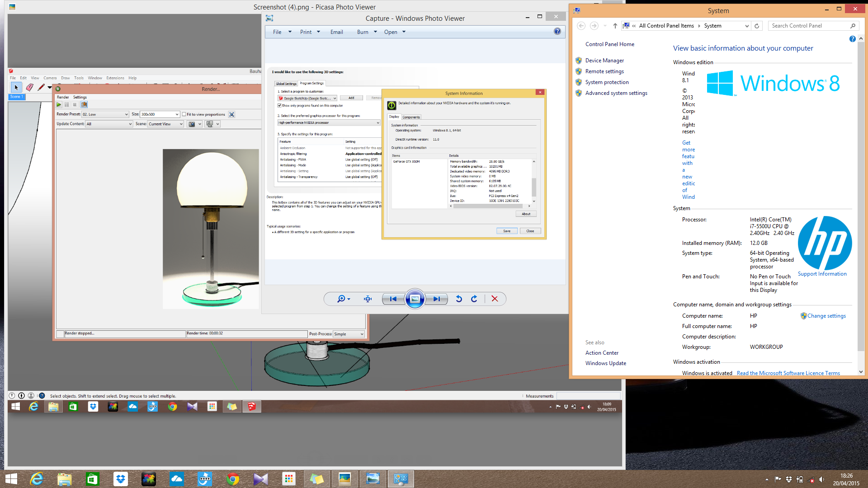Open Google Chrome from main desktop taskbar
The width and height of the screenshot is (868, 488).
233,479
